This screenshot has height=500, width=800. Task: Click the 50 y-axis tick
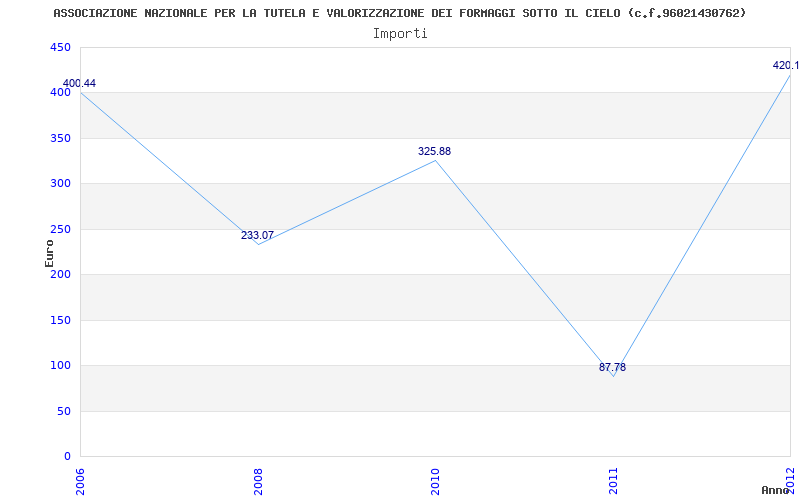pos(63,411)
